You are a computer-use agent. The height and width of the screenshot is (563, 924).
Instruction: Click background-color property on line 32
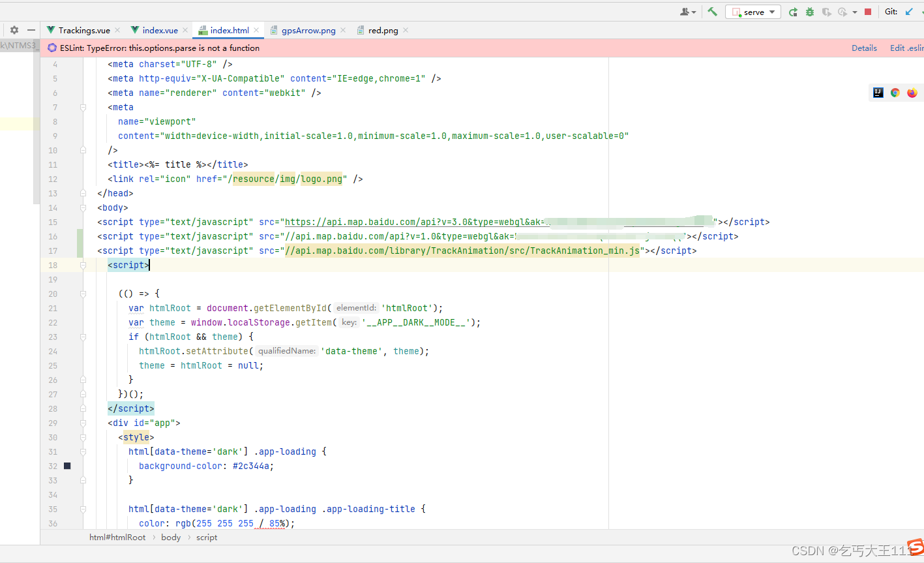click(x=181, y=466)
